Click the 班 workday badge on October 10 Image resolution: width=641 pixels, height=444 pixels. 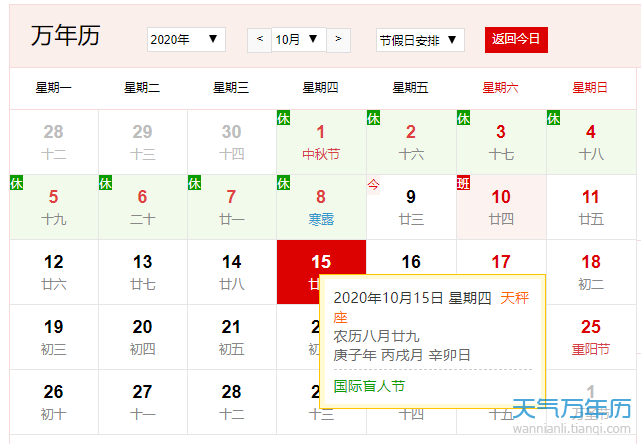464,183
